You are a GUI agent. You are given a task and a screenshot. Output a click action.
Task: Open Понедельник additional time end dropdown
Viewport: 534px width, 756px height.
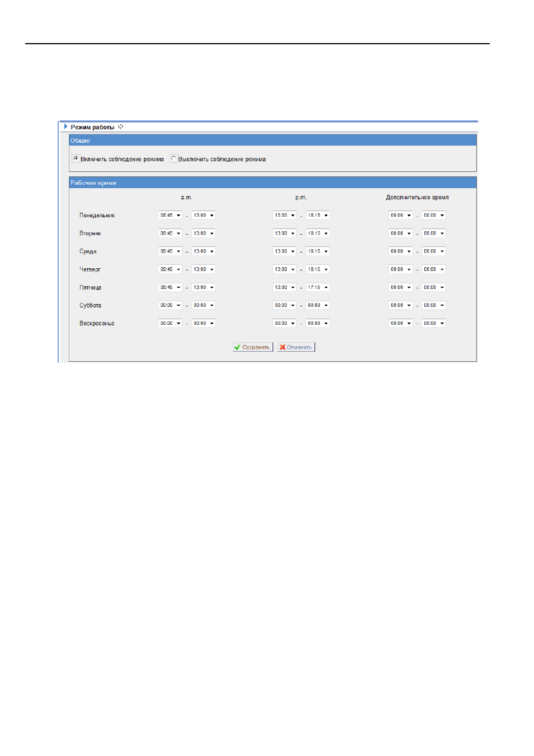point(434,216)
